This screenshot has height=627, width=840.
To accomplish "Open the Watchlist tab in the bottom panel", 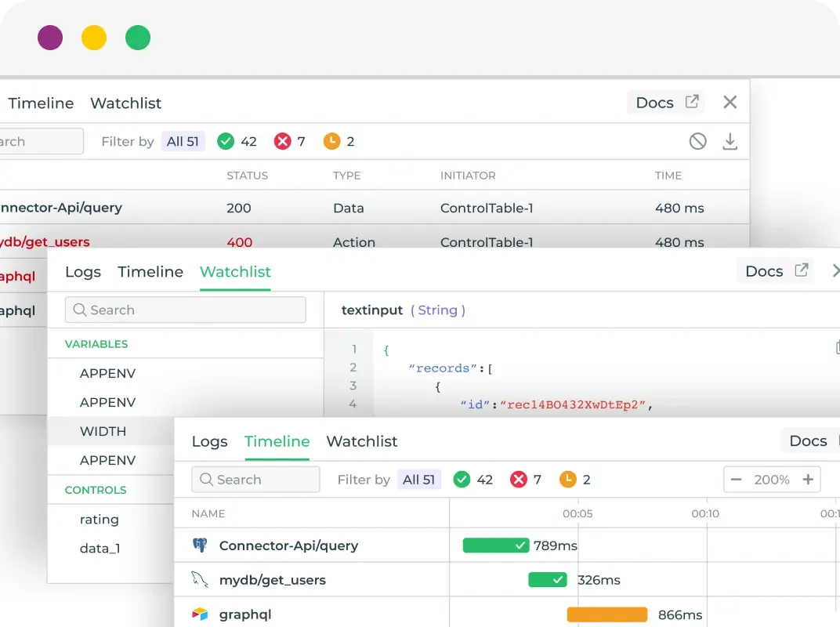I will [x=362, y=441].
